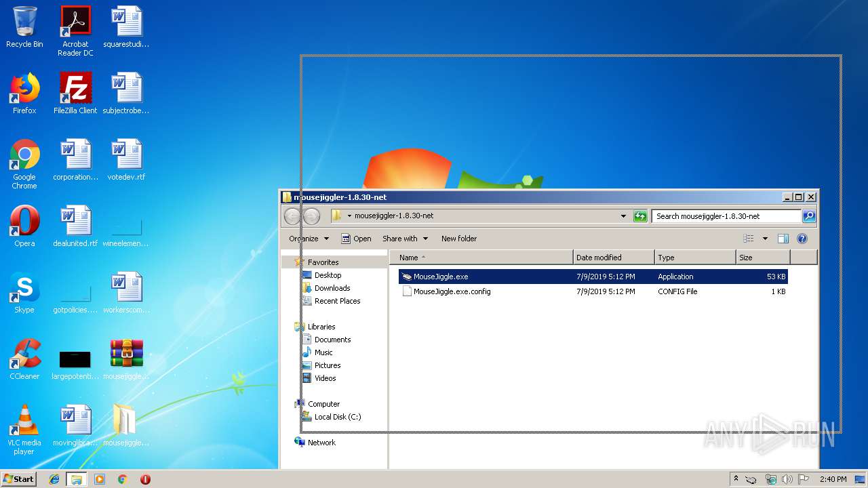The height and width of the screenshot is (488, 868).
Task: Expand the address bar history dropdown
Action: pos(623,216)
